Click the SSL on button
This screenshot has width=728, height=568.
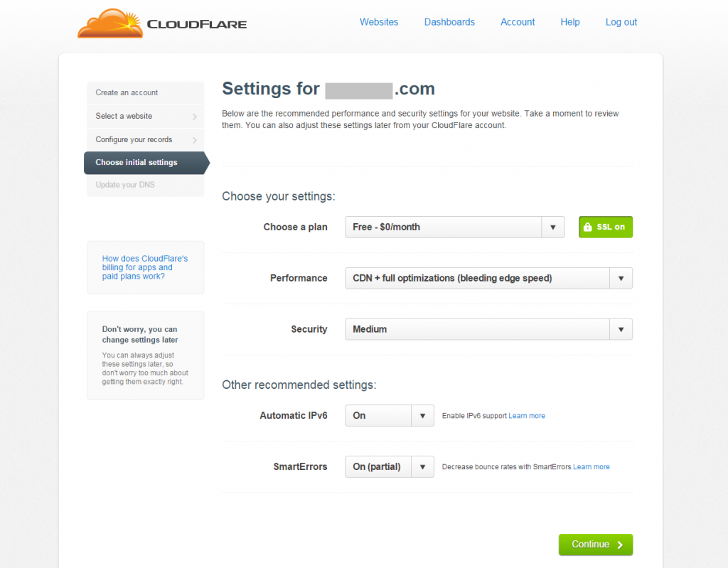click(x=606, y=227)
